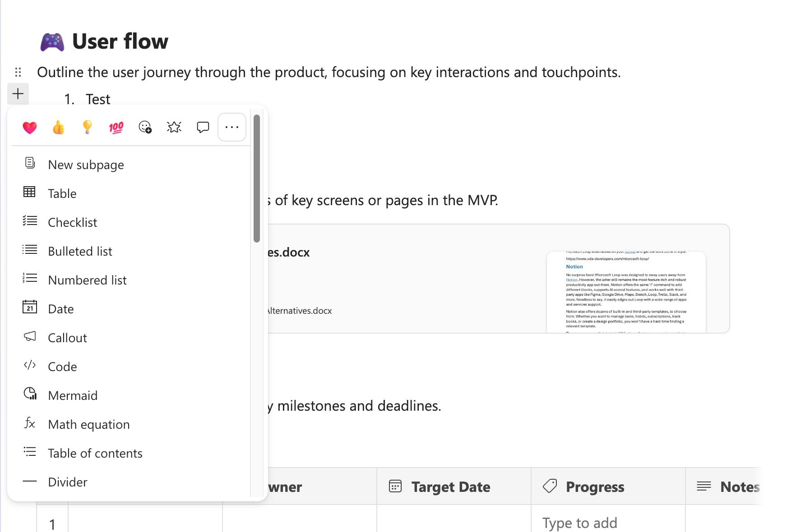
Task: React with the red heart emoji
Action: [x=30, y=128]
